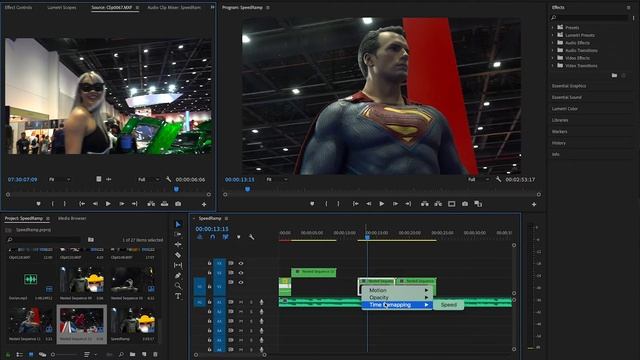Expand the Video Transitions folder
The height and width of the screenshot is (360, 640).
pyautogui.click(x=553, y=65)
